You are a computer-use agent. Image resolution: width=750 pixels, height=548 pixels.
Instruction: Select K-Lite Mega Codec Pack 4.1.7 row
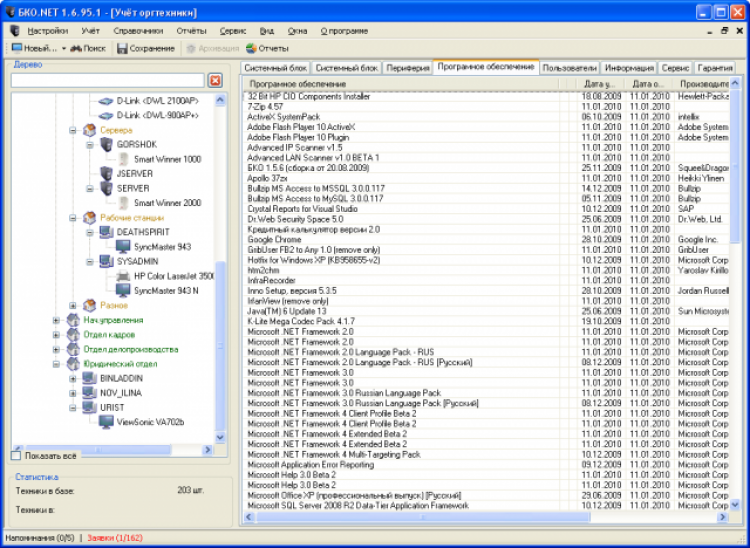point(486,321)
